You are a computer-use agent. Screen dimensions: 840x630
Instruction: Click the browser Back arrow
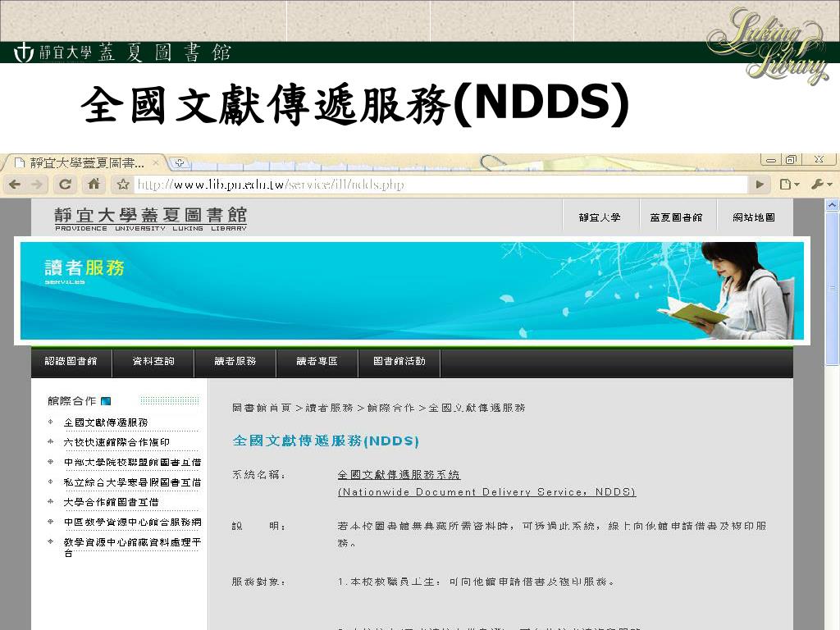(x=15, y=185)
